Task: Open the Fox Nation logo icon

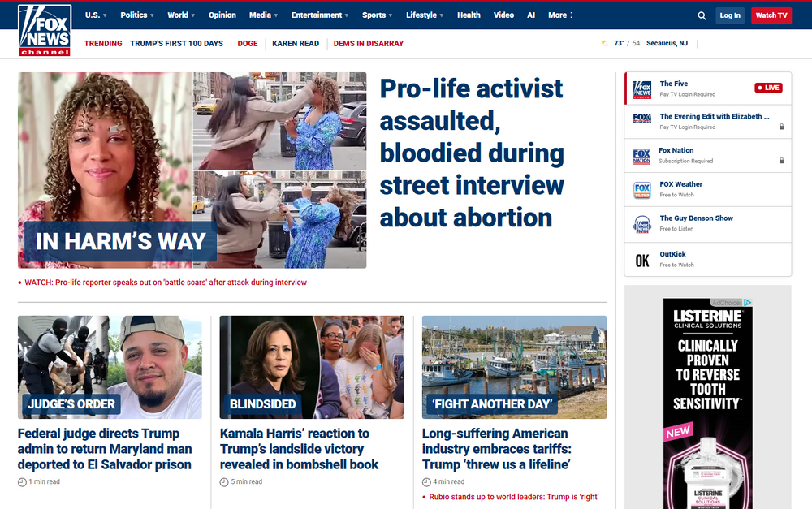Action: pyautogui.click(x=641, y=157)
